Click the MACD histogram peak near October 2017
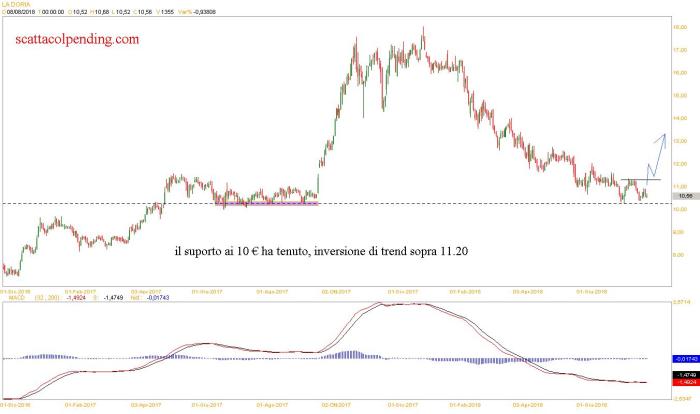 pos(353,355)
